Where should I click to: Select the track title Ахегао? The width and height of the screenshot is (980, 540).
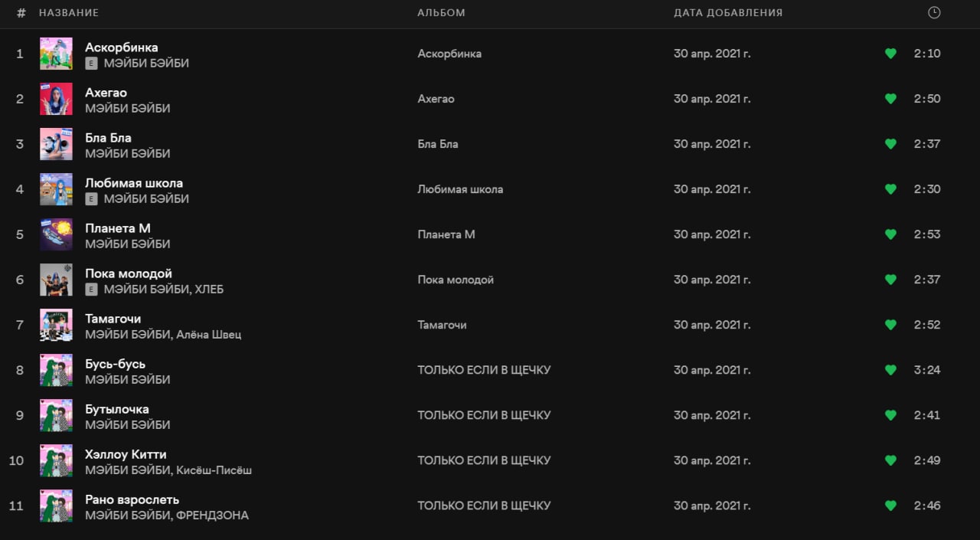click(x=106, y=93)
